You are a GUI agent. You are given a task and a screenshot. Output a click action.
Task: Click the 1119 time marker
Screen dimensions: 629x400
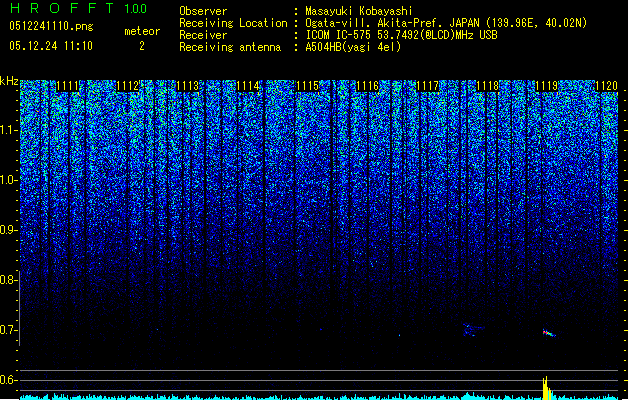547,86
